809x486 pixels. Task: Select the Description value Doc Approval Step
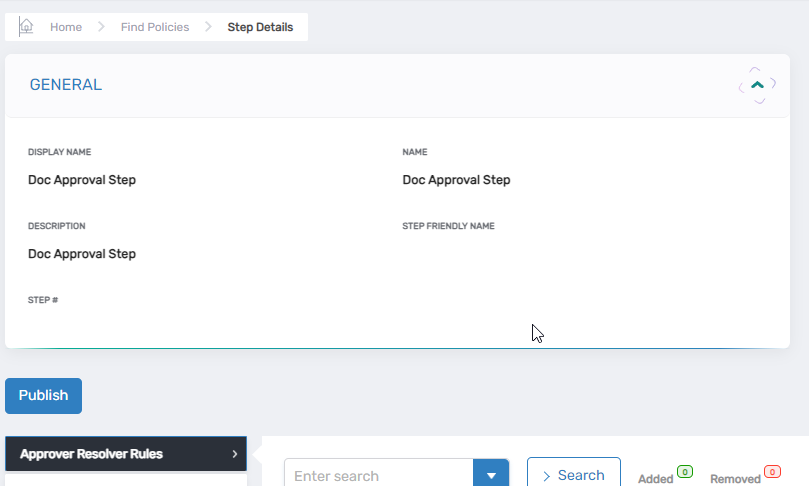click(x=82, y=254)
